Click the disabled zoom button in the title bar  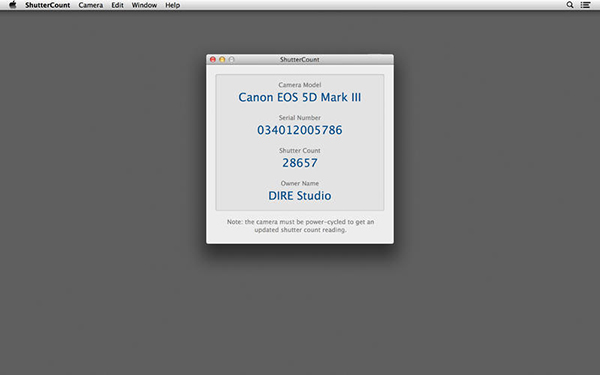232,59
